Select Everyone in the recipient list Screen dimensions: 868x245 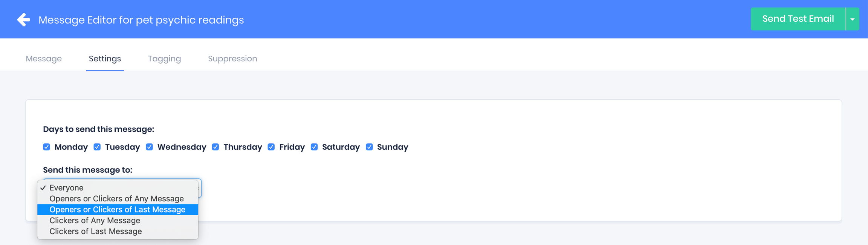(x=66, y=188)
